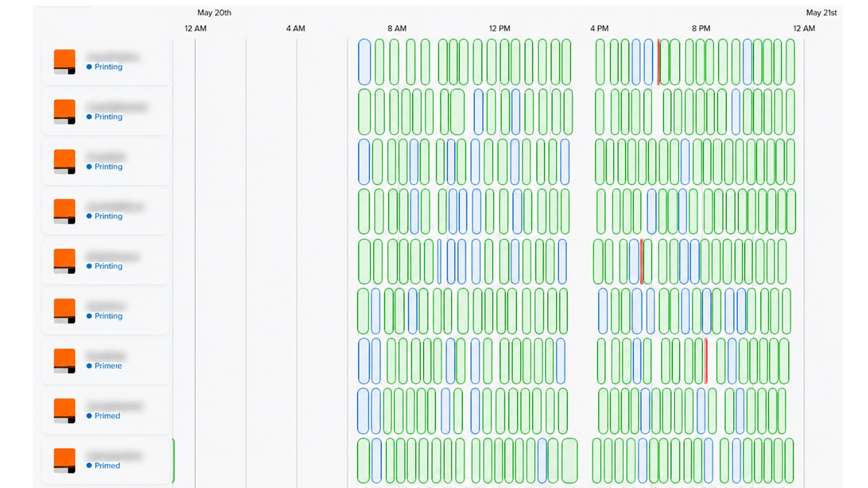Screen dimensions: 868x488
Task: Select the first blue block in the third printer row
Action: [364, 162]
